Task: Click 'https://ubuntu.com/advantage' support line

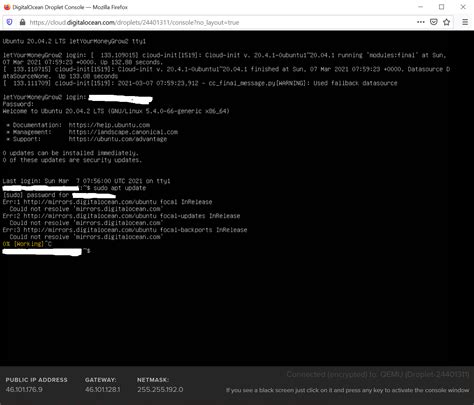Action: (x=118, y=139)
